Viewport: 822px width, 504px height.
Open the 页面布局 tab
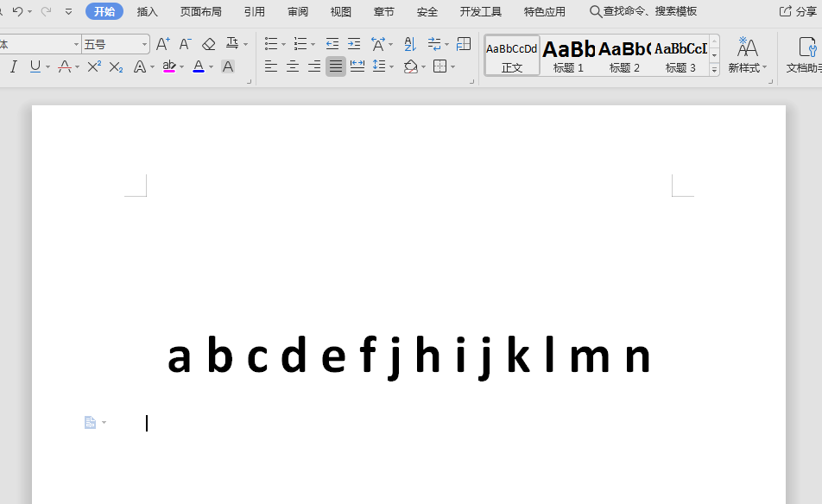pos(200,11)
